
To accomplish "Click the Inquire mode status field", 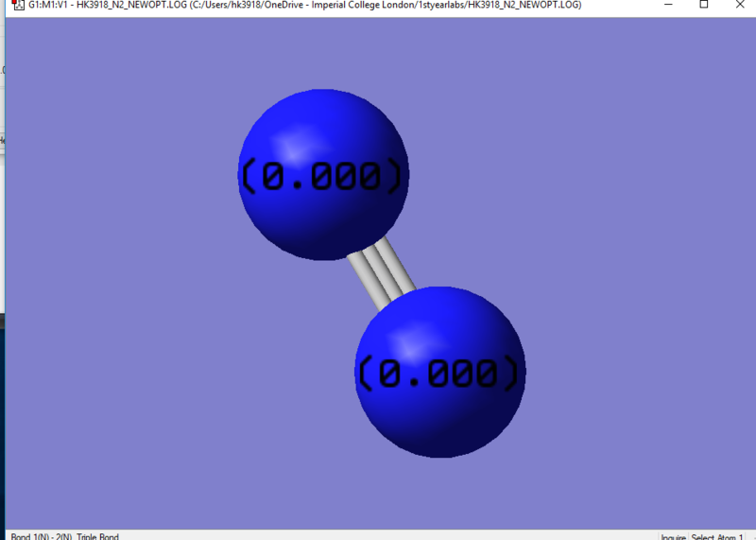I will (673, 536).
